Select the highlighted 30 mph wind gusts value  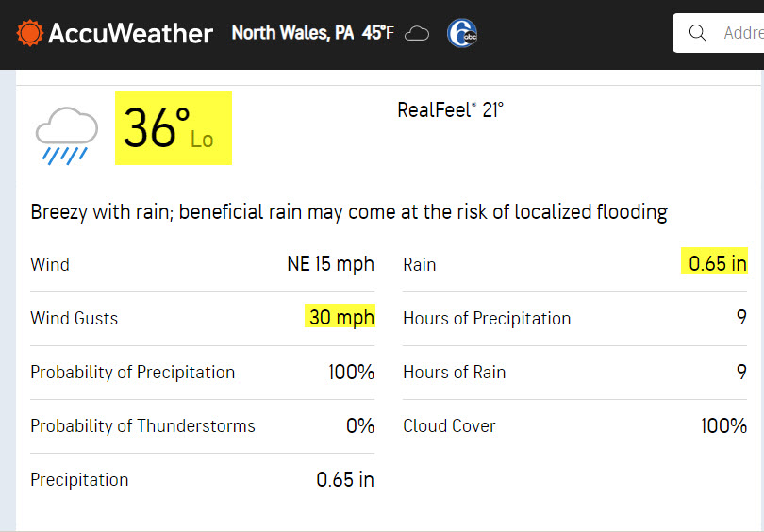pos(340,317)
